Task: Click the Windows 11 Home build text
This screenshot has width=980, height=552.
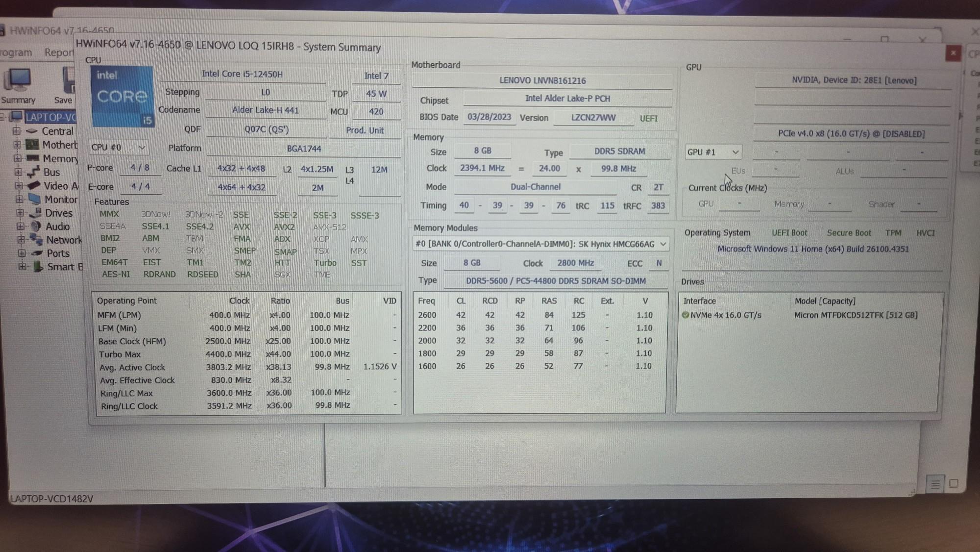Action: click(x=813, y=249)
